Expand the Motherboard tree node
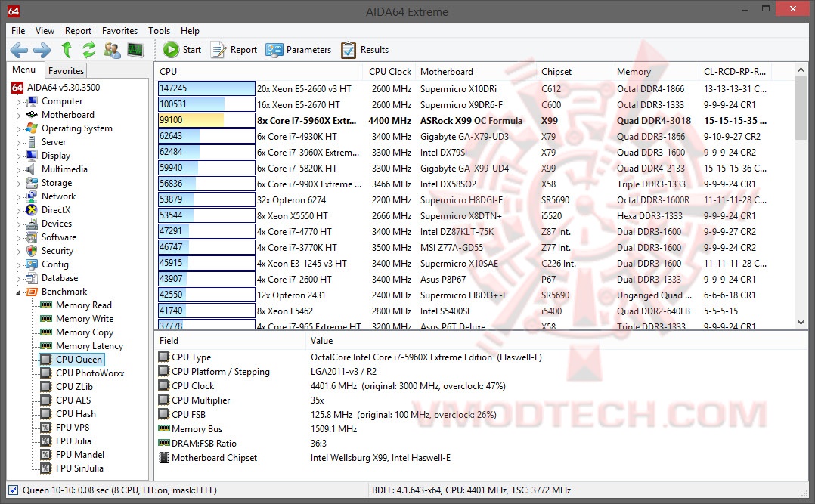This screenshot has width=815, height=504. (x=19, y=116)
